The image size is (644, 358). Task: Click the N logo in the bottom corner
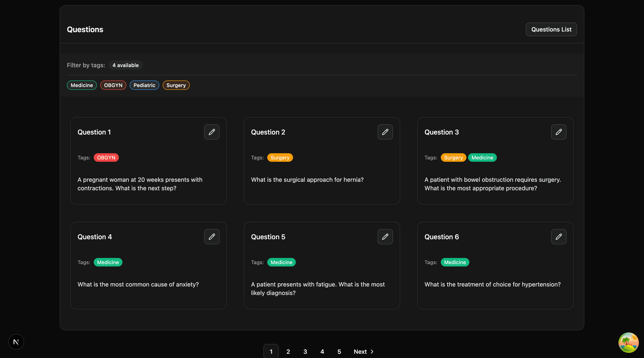tap(16, 342)
